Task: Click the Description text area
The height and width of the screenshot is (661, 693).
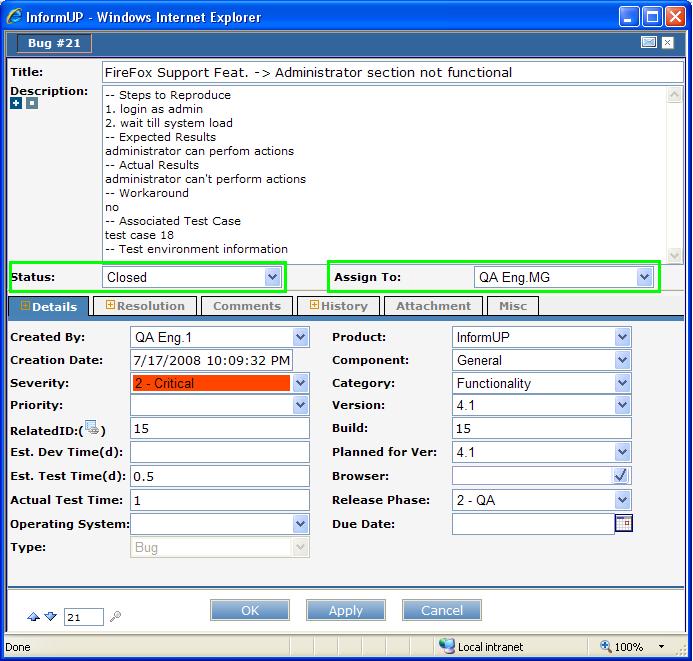Action: coord(385,174)
